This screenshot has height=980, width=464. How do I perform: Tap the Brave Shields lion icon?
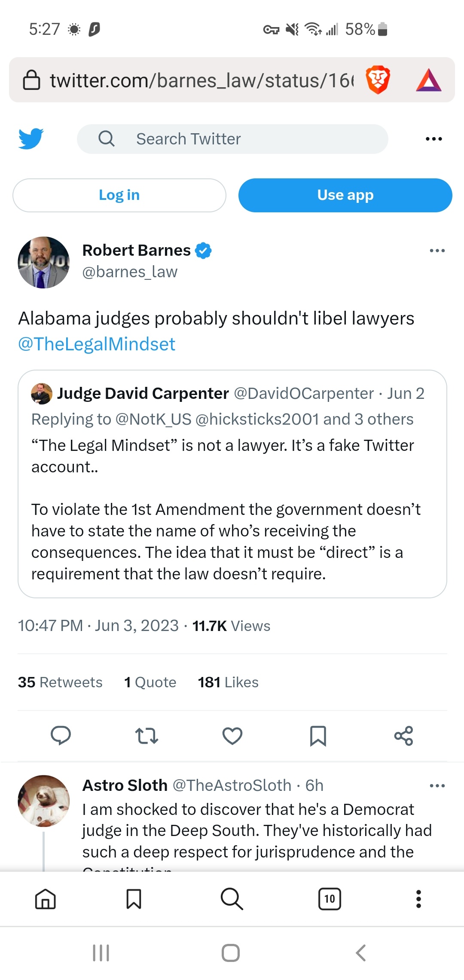point(378,80)
